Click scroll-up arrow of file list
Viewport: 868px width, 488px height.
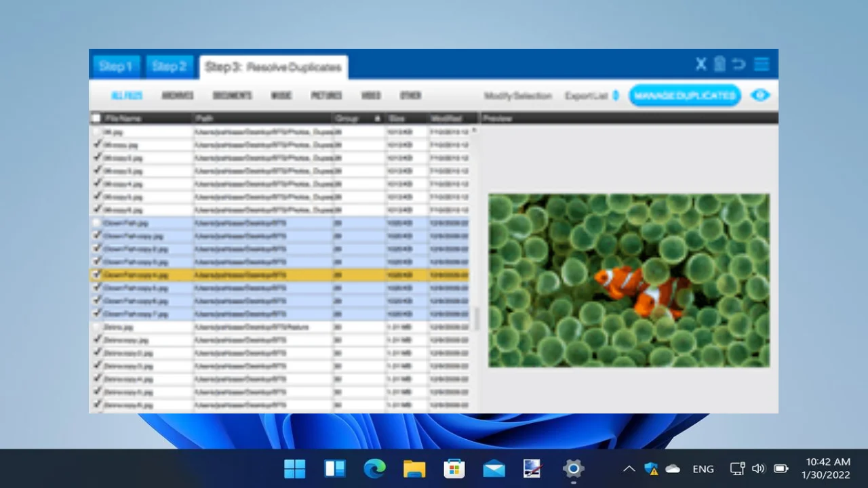(x=475, y=129)
